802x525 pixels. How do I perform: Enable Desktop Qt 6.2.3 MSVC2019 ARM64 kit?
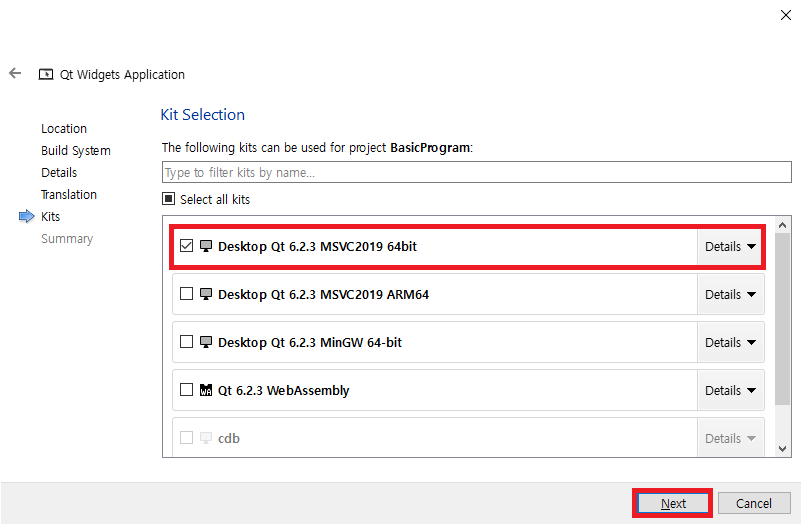coord(186,294)
